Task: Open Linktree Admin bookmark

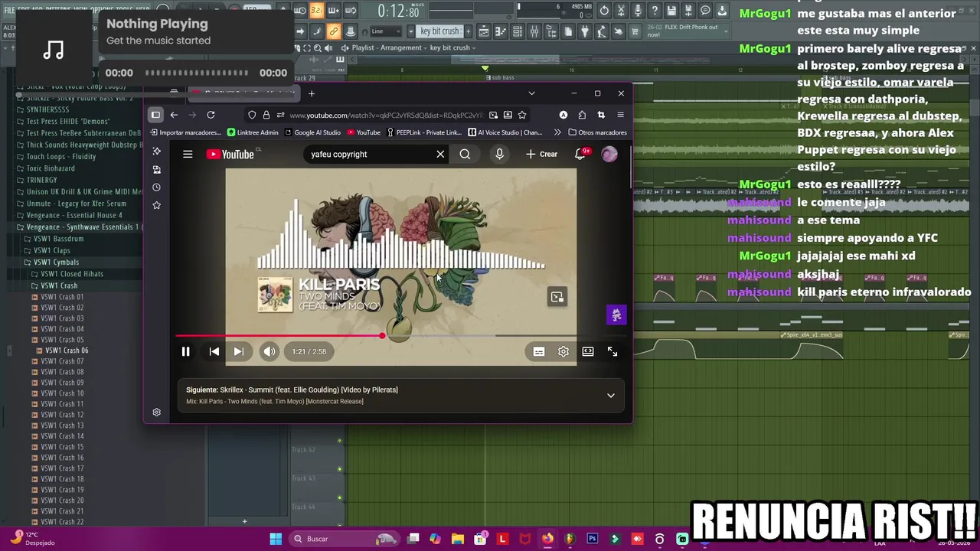Action: coord(253,132)
